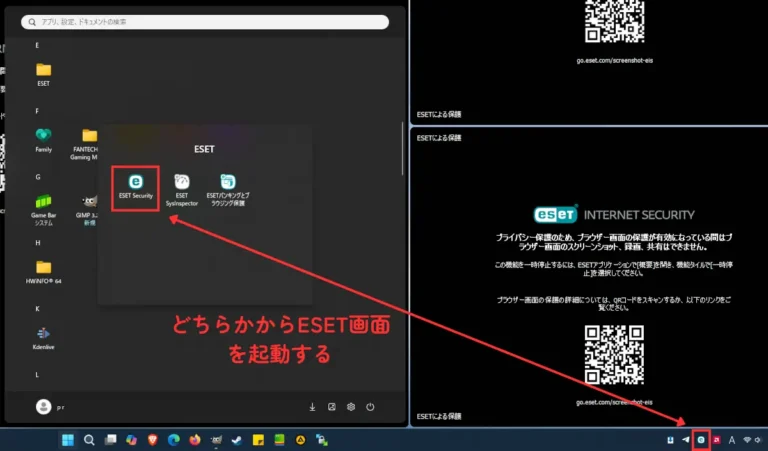
Task: Open Sticky Notes from taskbar
Action: 258,440
